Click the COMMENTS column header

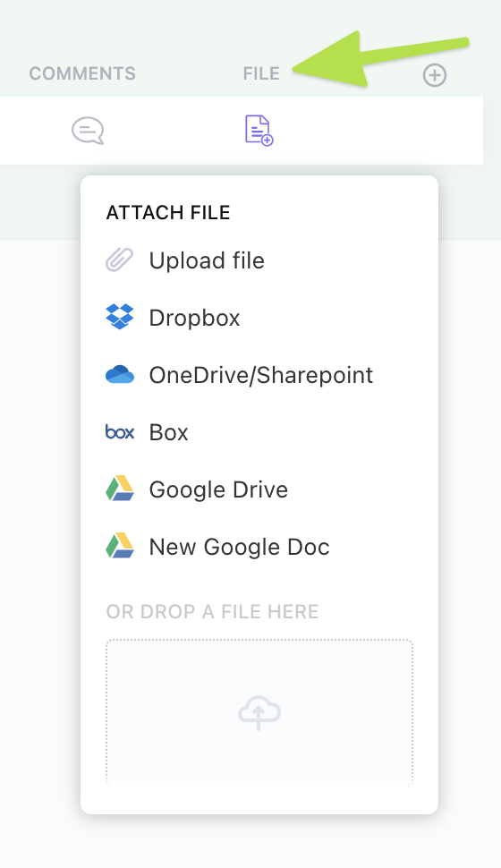tap(82, 73)
